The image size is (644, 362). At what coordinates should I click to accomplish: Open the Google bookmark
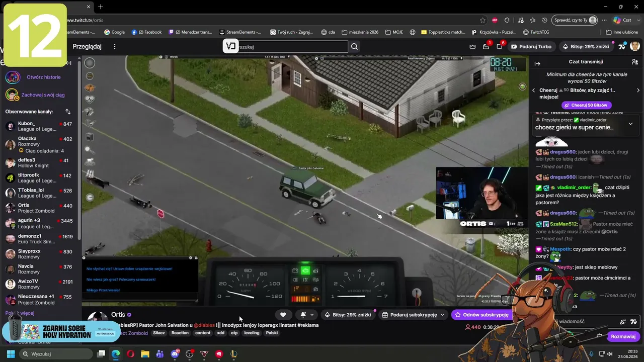(x=114, y=32)
